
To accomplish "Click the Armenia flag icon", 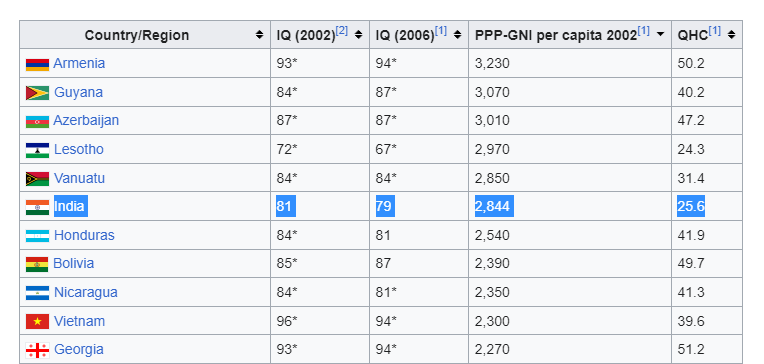I will [x=38, y=64].
